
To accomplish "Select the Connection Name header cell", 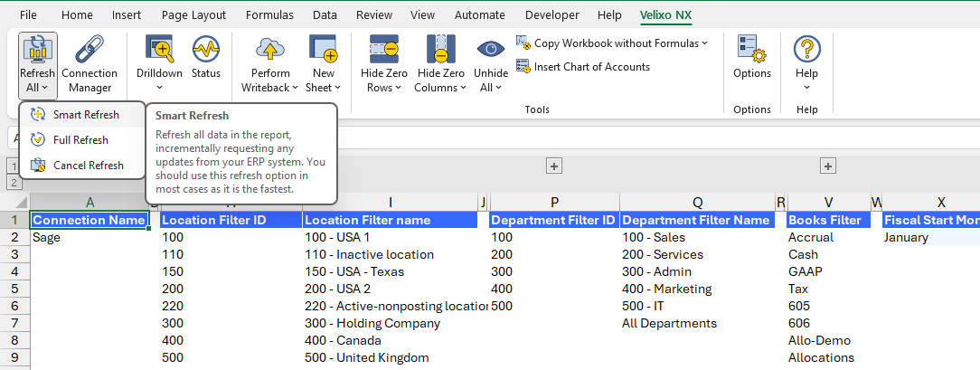I will click(x=90, y=220).
